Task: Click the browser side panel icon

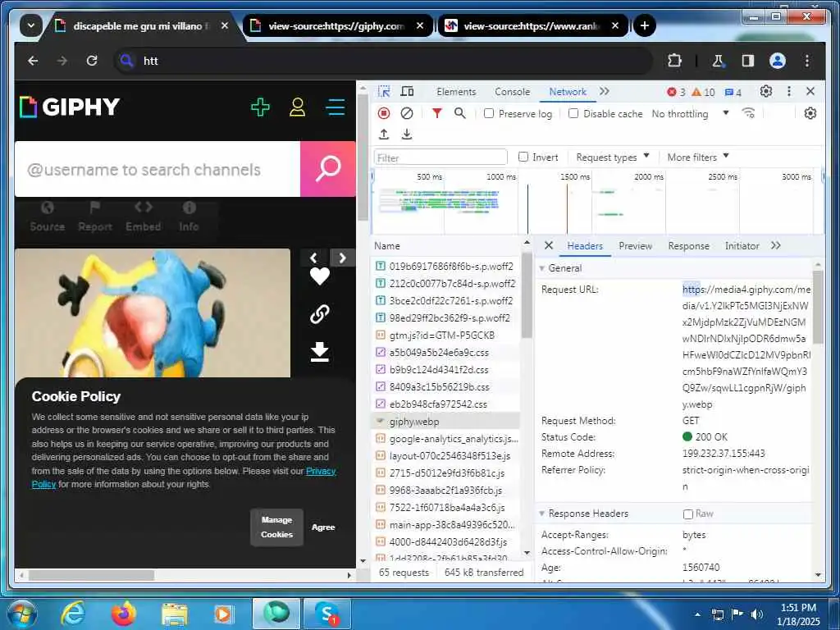Action: click(x=748, y=61)
